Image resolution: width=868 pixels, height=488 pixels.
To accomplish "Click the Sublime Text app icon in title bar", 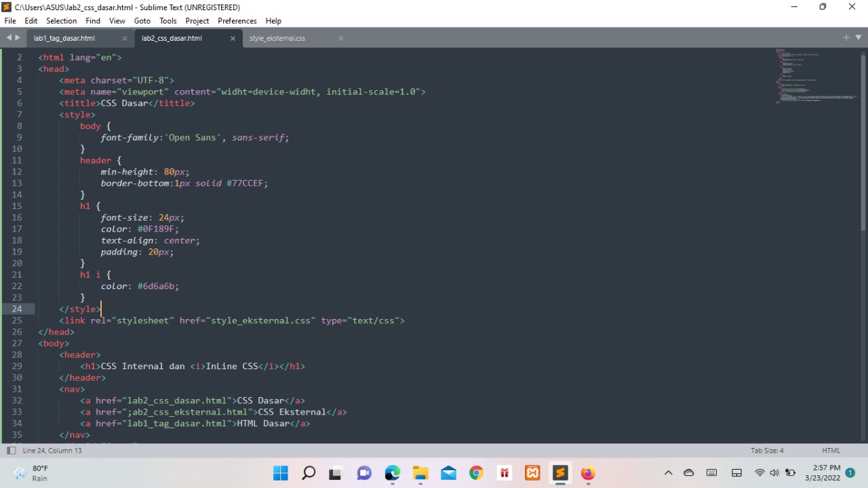I will 6,7.
